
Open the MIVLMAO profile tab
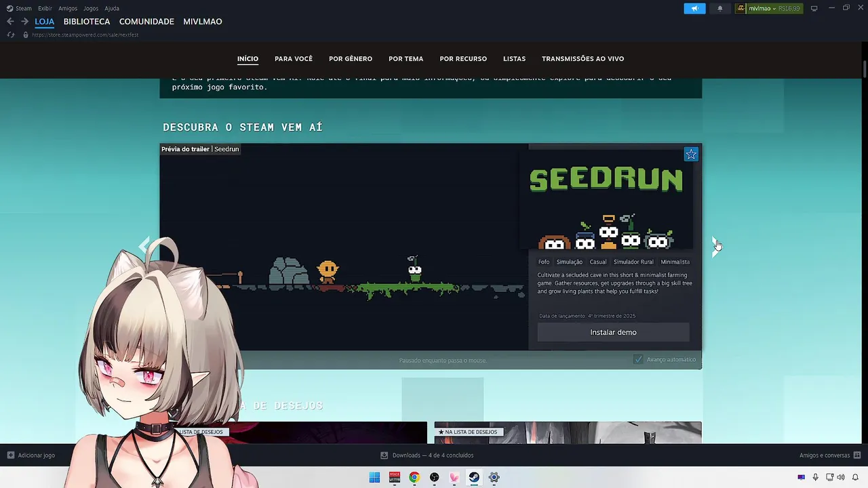click(203, 22)
